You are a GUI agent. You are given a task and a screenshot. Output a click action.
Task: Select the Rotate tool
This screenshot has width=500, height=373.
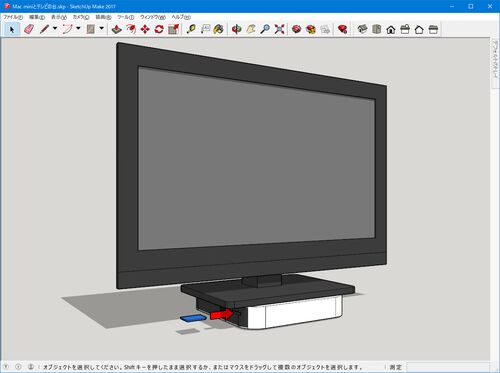(x=159, y=29)
